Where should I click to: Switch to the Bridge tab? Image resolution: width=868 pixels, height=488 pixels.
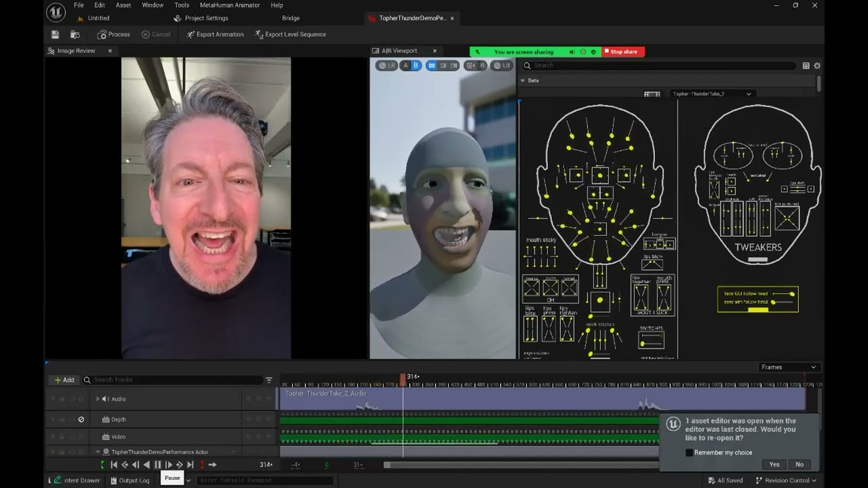pyautogui.click(x=291, y=18)
